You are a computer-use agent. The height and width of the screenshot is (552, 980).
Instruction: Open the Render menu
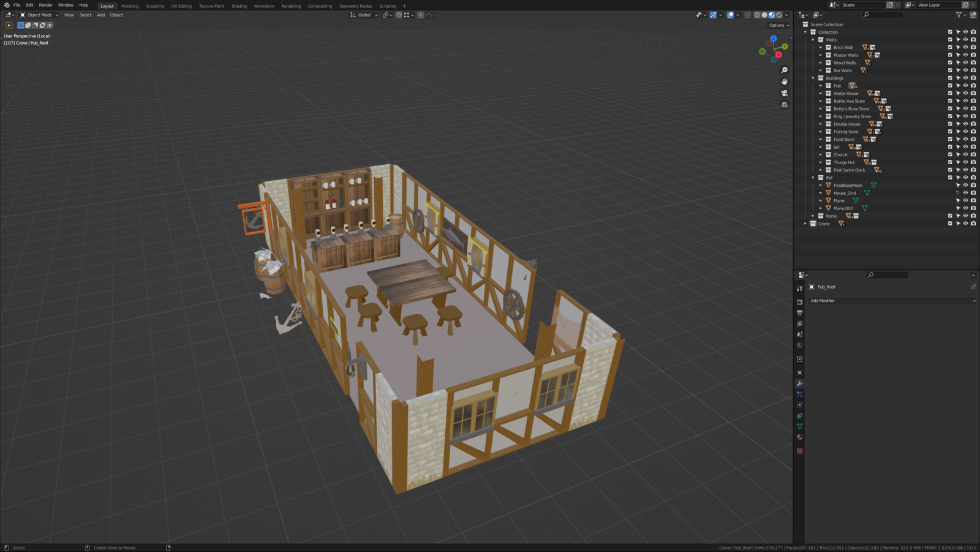coord(46,5)
